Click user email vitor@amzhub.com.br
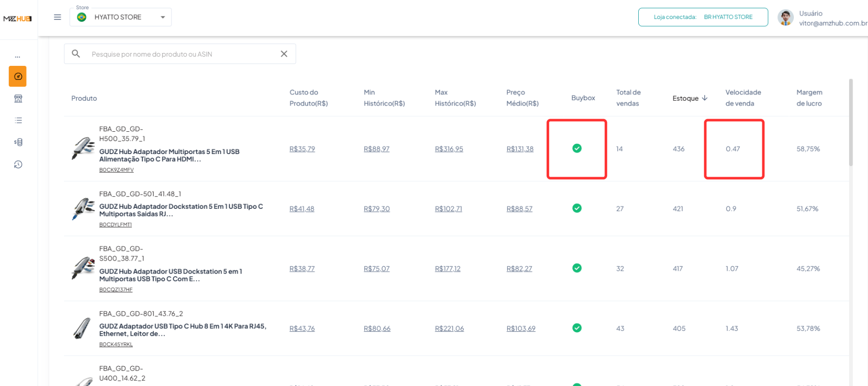This screenshot has width=868, height=386. (x=833, y=23)
